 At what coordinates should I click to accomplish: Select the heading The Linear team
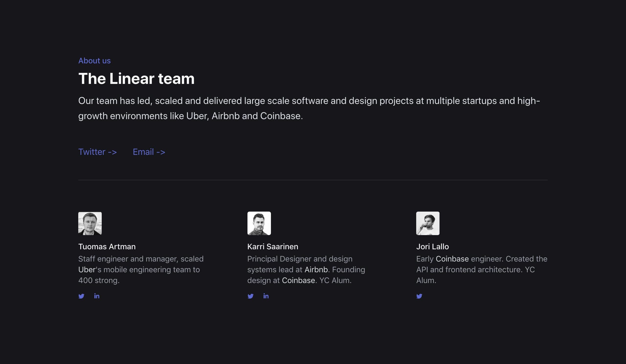pos(136,79)
